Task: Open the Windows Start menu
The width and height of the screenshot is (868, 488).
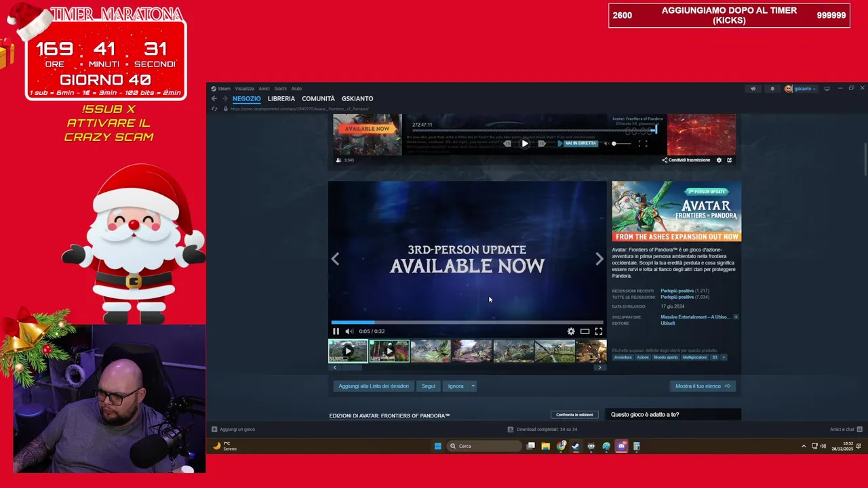Action: [438, 446]
